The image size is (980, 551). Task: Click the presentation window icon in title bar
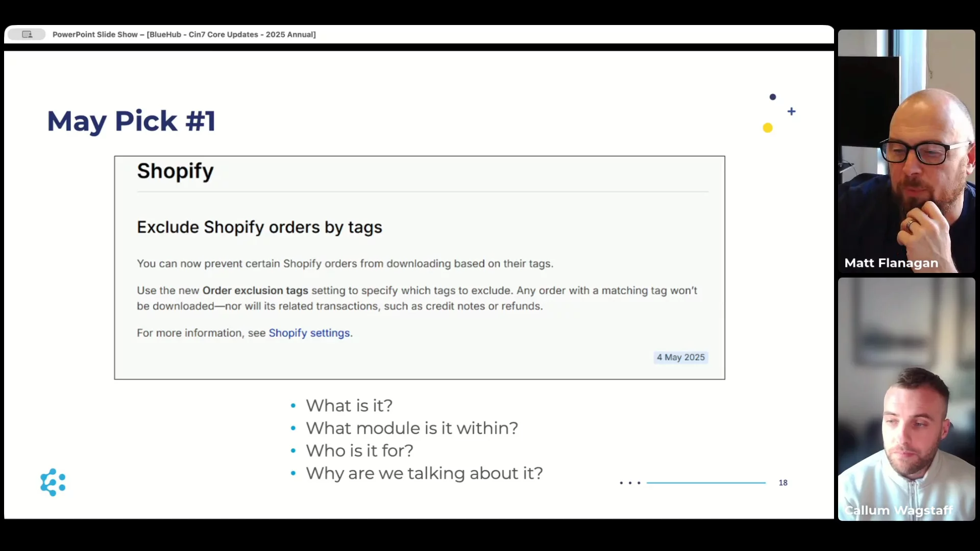coord(27,35)
